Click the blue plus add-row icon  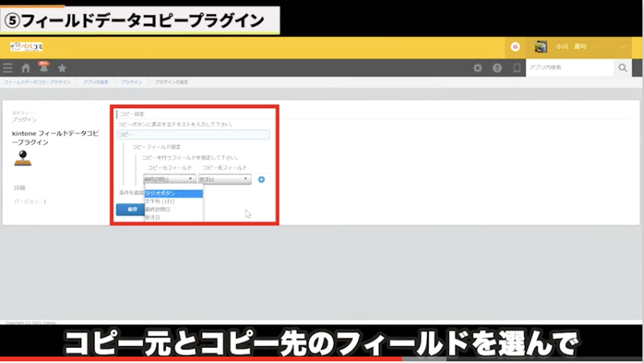(x=262, y=179)
